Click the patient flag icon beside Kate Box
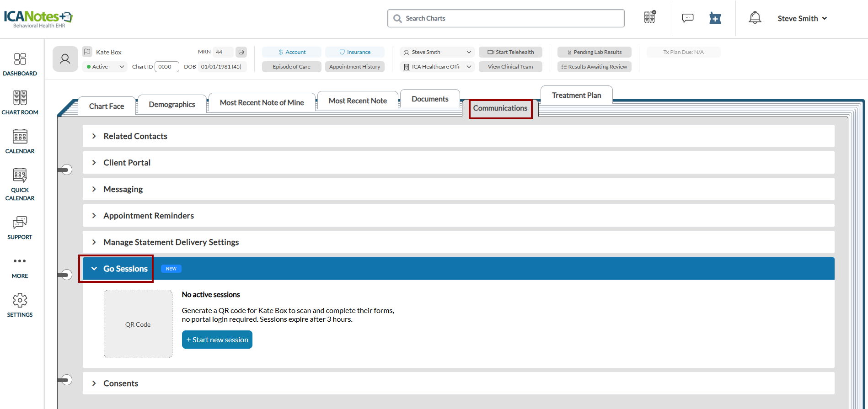Screen dimensions: 868x409 click(87, 52)
